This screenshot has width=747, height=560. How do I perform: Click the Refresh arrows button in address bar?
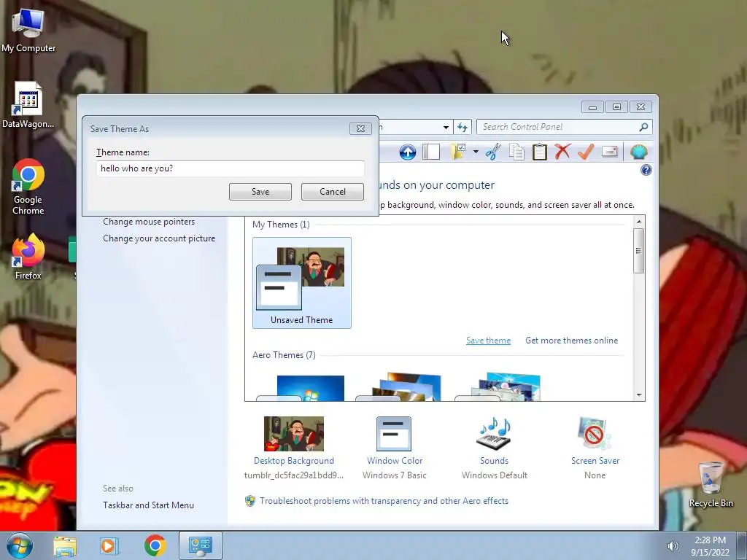point(462,127)
